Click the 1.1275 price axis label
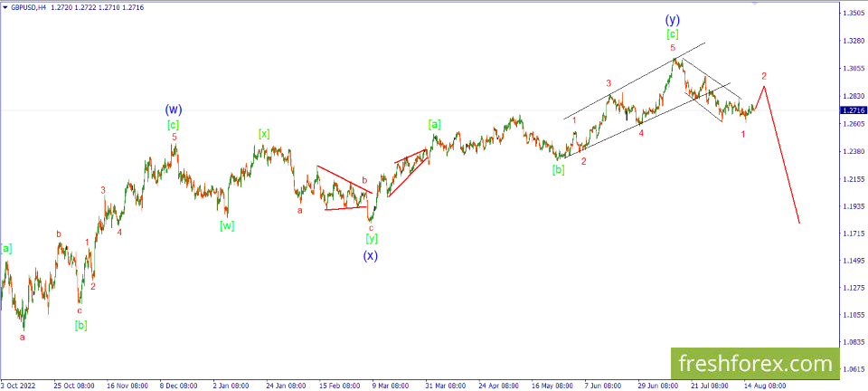The height and width of the screenshot is (391, 868). click(853, 288)
